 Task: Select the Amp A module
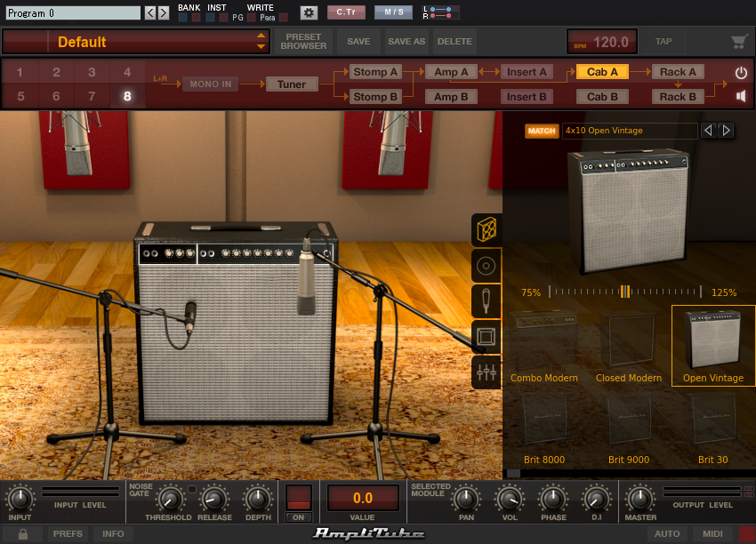coord(451,72)
